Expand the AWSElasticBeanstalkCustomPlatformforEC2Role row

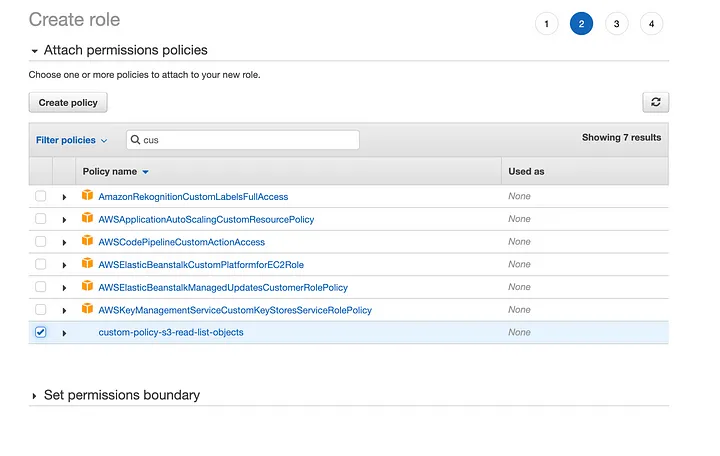[64, 265]
